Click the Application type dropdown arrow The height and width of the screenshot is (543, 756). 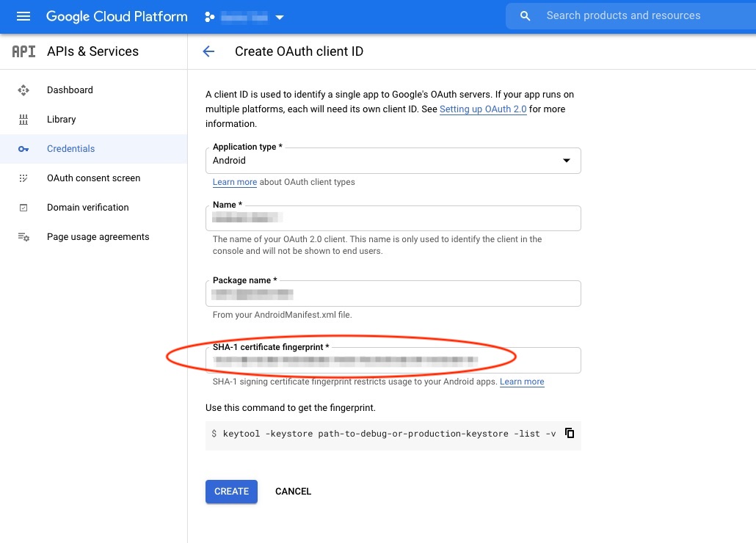click(567, 161)
